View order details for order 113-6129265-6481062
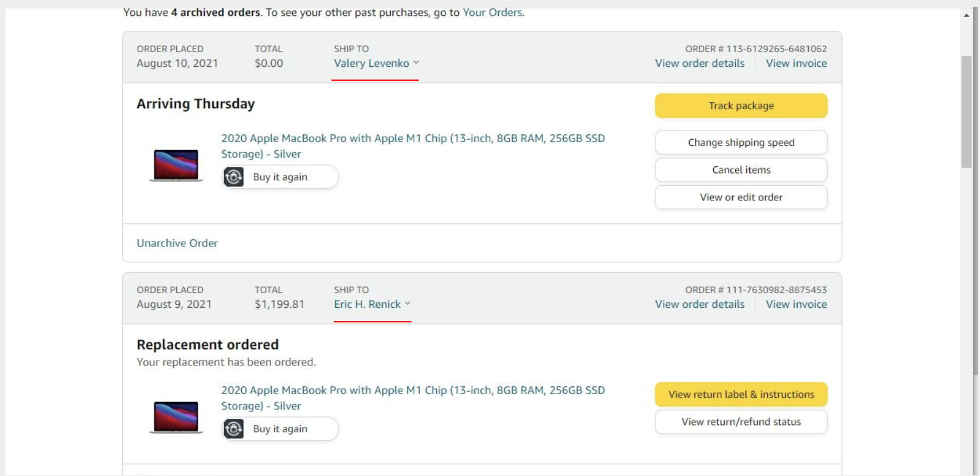 tap(699, 63)
